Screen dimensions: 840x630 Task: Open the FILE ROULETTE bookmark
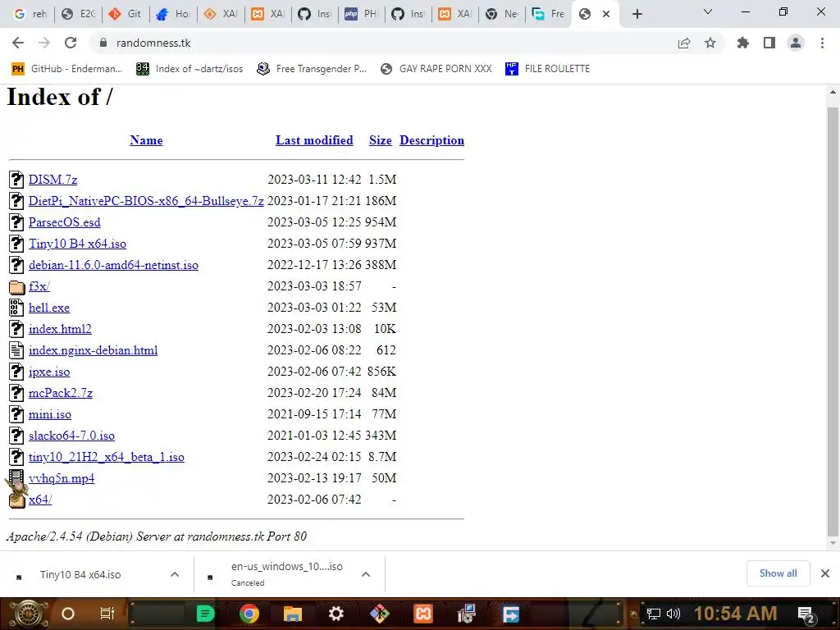(x=547, y=69)
